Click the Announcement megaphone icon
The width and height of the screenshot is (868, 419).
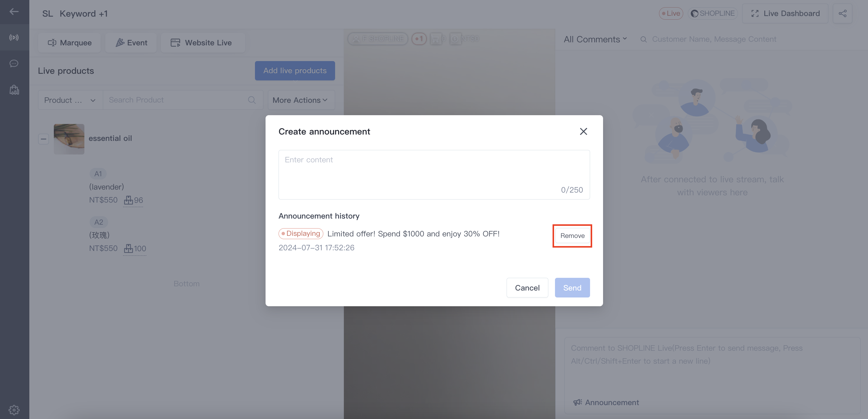click(x=578, y=402)
